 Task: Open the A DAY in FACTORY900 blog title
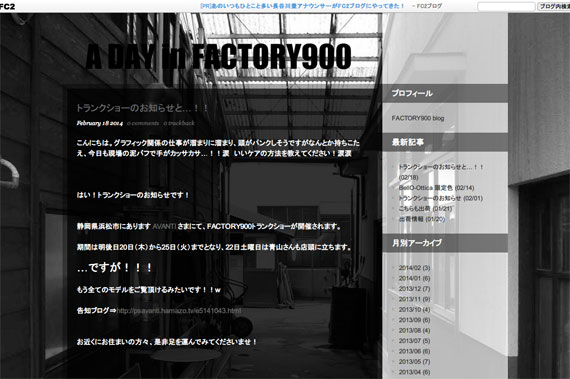click(x=219, y=56)
